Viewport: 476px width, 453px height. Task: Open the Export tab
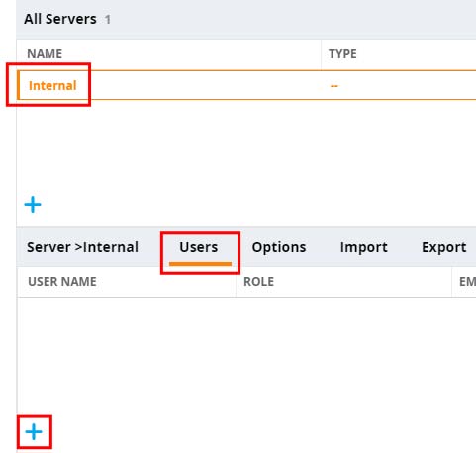click(443, 247)
